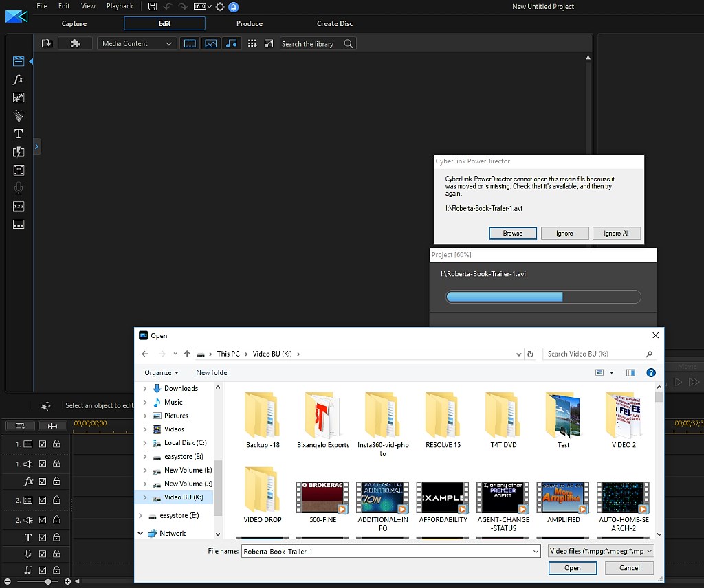Click the timeline zoom-out minus button
Viewport: 704px width, 588px height.
click(x=8, y=582)
